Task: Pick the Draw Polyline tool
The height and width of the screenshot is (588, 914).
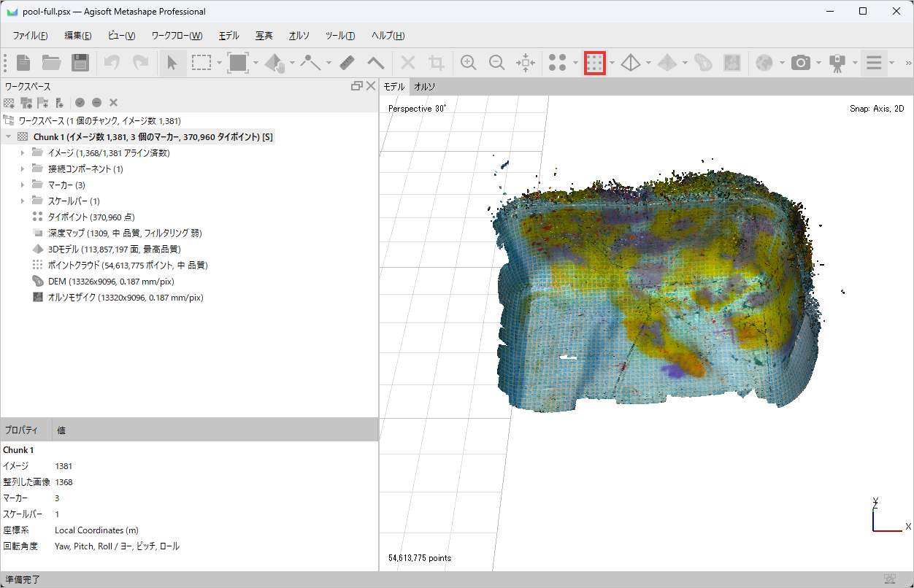Action: point(312,63)
